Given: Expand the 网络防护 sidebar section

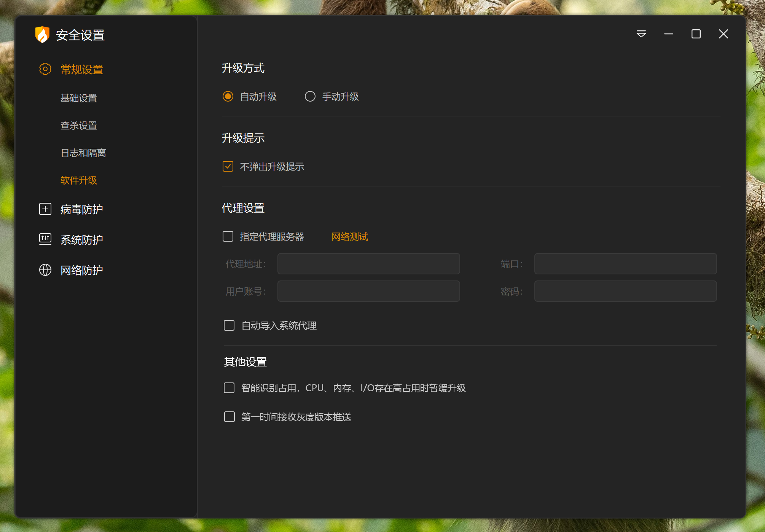Looking at the screenshot, I should 81,270.
